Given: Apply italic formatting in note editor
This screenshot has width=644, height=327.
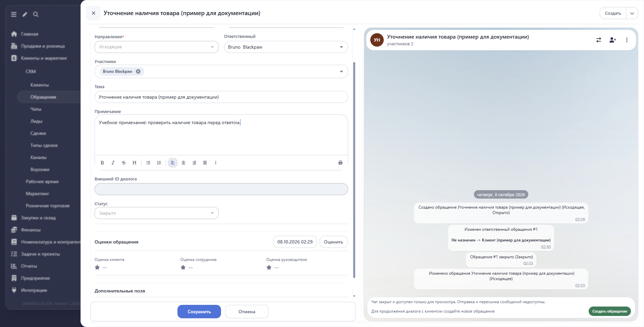Looking at the screenshot, I should click(113, 163).
